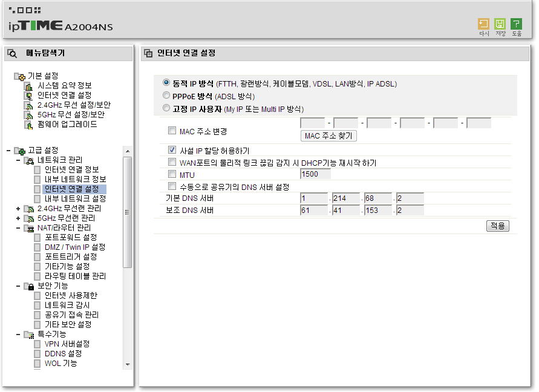This screenshot has height=392, width=539.
Task: Open 인터넷 사용제한 link
Action: coord(71,296)
